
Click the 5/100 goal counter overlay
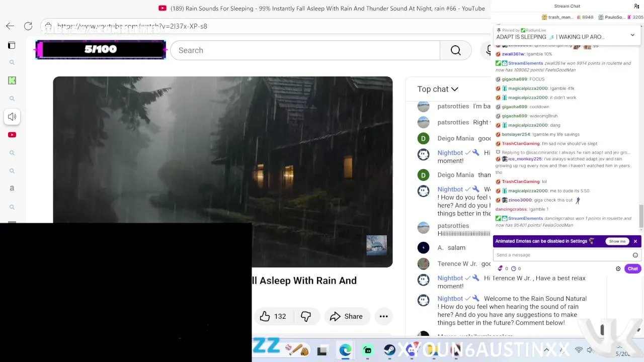pos(101,49)
